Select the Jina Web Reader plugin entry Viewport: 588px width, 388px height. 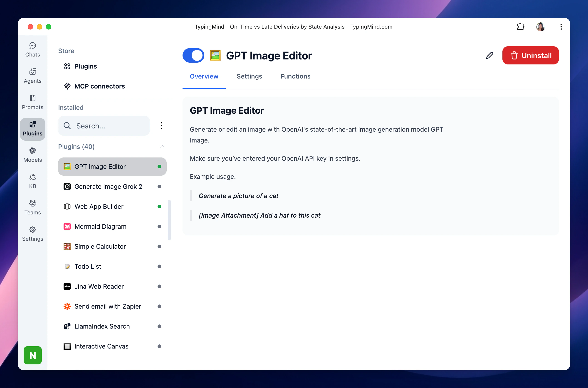tap(112, 286)
